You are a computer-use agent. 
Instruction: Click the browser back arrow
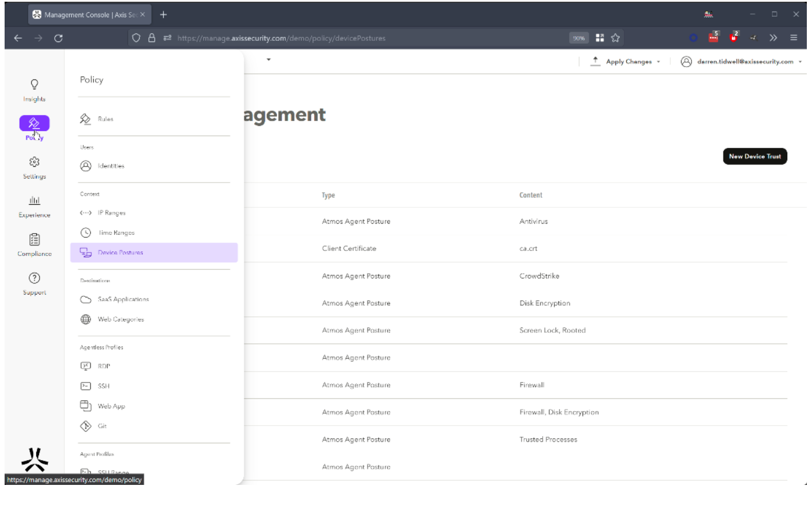tap(18, 38)
